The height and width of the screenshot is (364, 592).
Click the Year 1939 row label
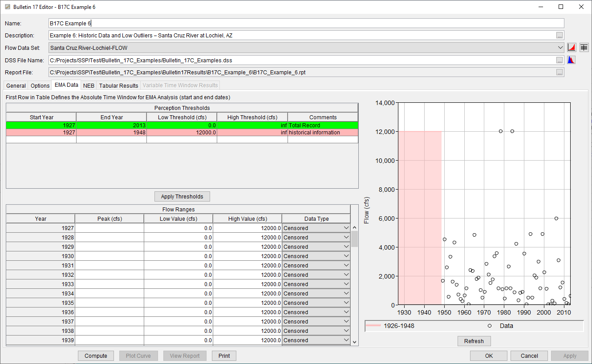point(41,340)
